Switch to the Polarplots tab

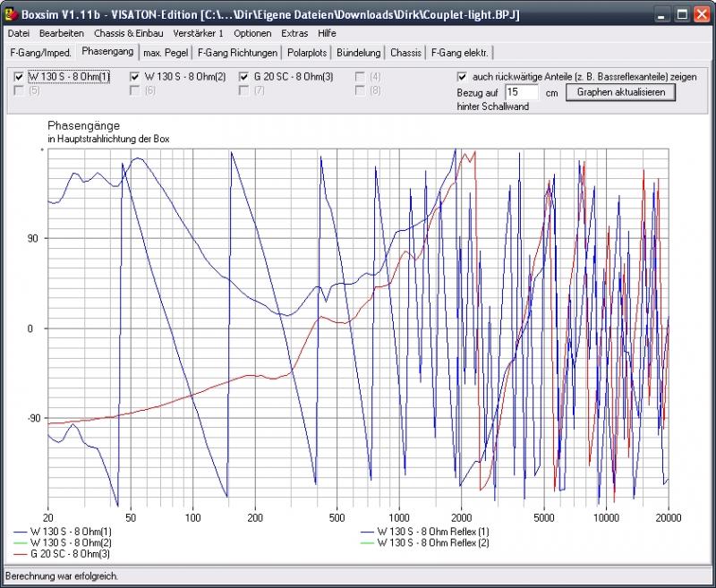pos(307,53)
